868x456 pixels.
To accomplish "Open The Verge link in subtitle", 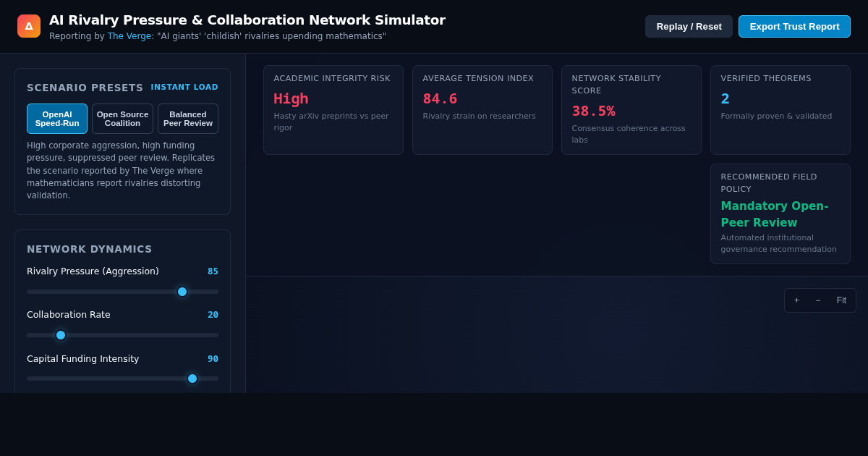I will pos(129,36).
